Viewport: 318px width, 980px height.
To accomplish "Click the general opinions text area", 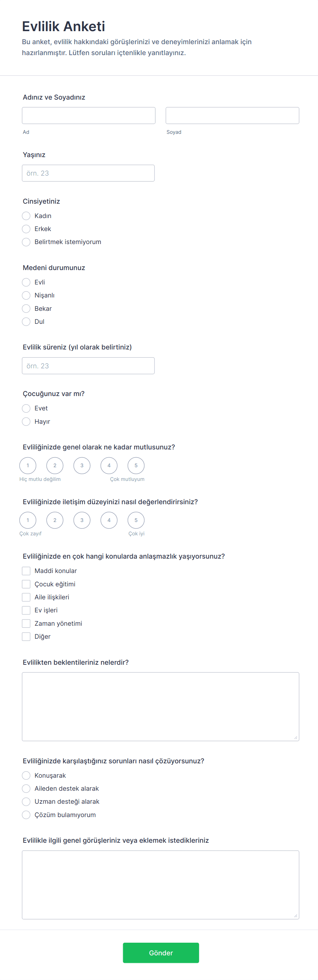I will tap(160, 884).
